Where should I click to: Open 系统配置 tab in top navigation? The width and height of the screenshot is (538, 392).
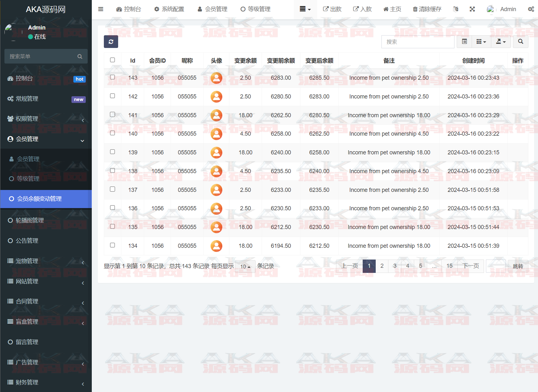(x=169, y=9)
